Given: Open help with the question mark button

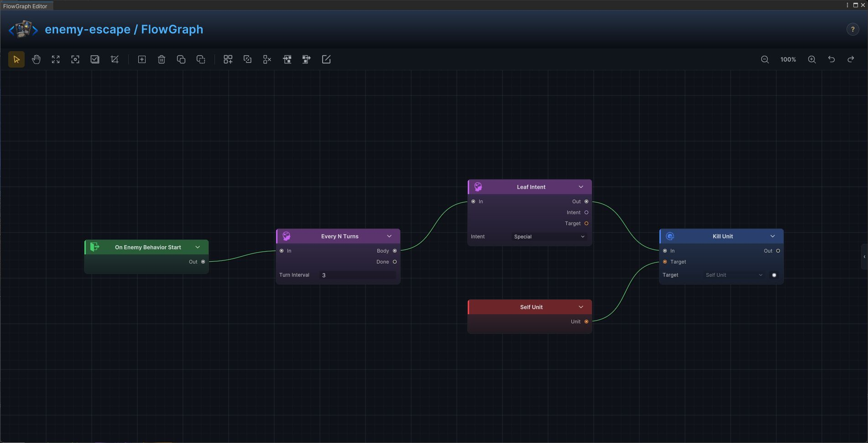Looking at the screenshot, I should 852,29.
